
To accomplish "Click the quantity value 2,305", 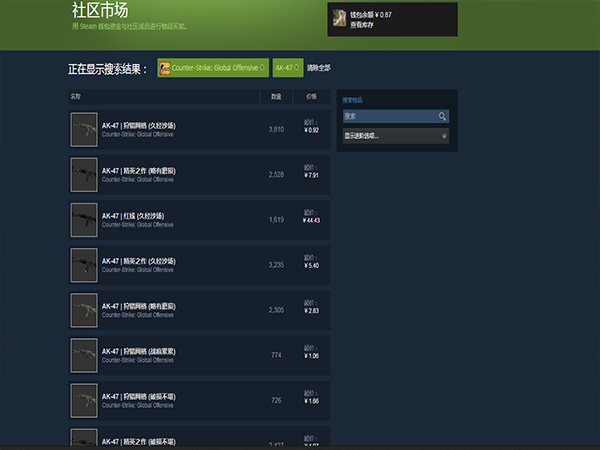I will pos(276,310).
